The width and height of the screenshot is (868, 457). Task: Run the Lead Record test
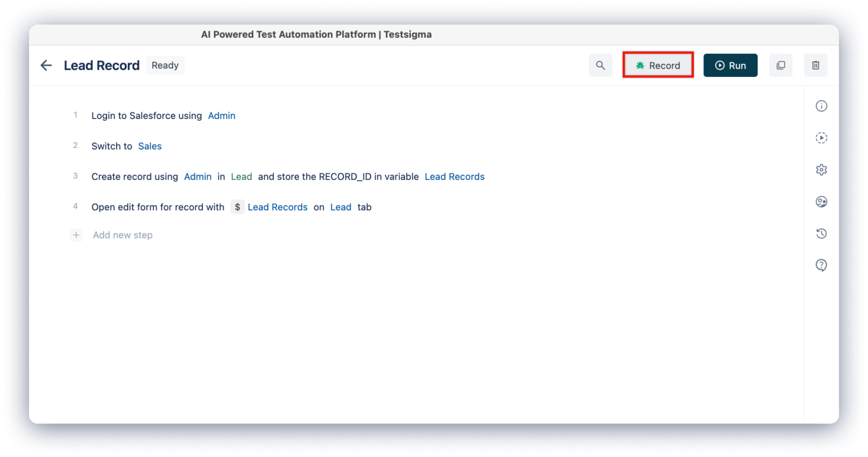click(x=730, y=65)
